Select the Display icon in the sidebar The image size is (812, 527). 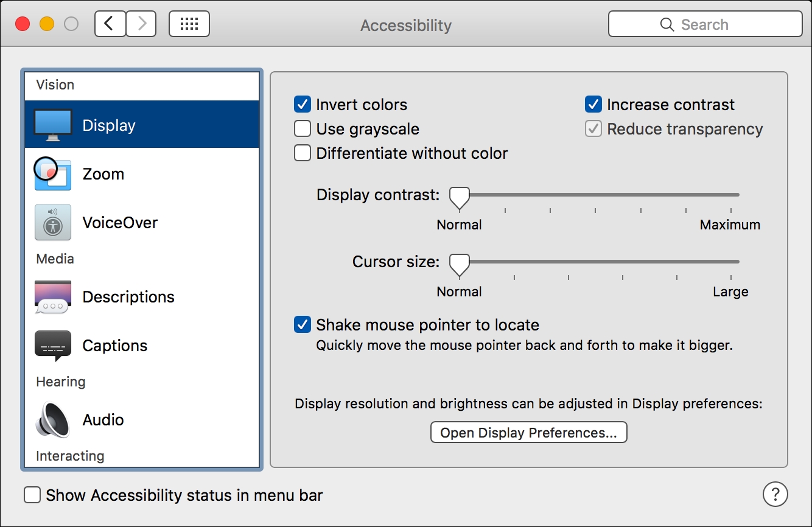(52, 125)
